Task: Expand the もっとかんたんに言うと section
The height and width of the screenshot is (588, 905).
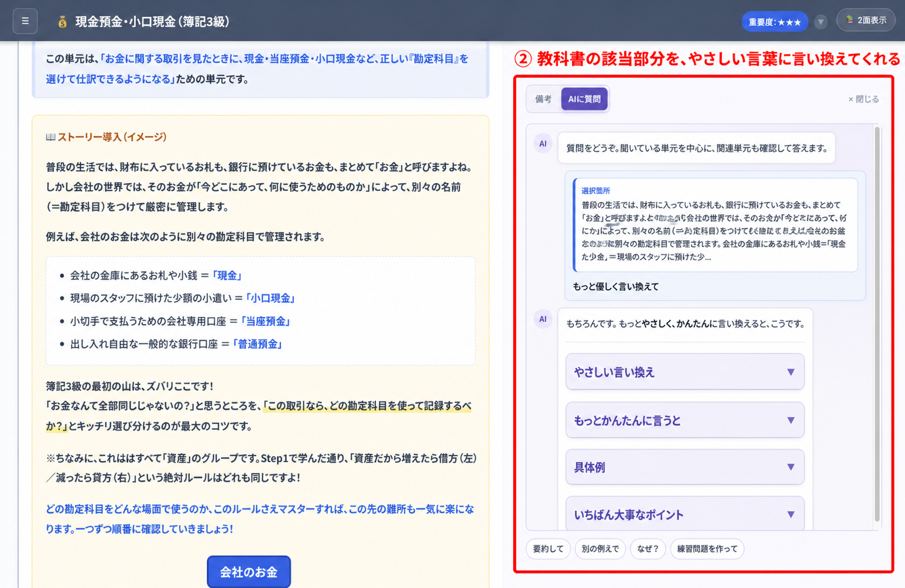Action: click(685, 420)
